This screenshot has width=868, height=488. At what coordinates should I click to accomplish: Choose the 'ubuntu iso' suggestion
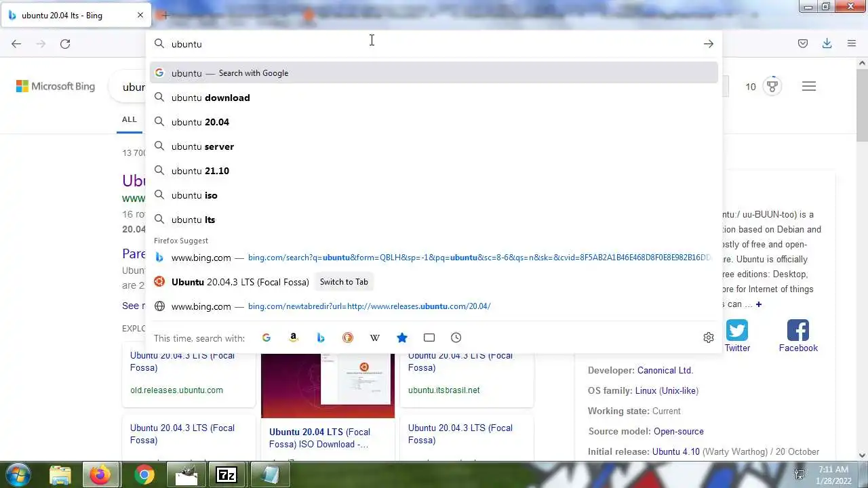434,195
